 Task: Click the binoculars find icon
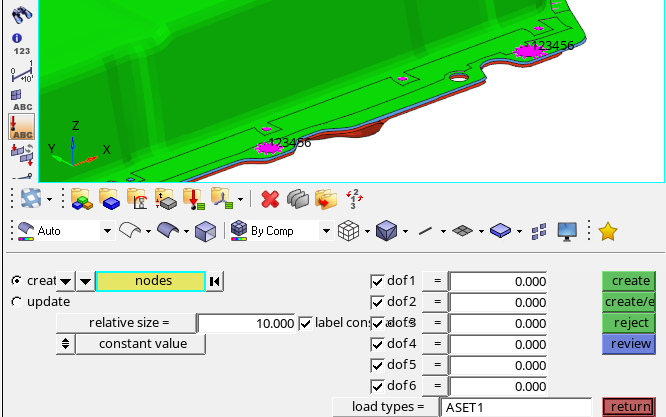21,14
